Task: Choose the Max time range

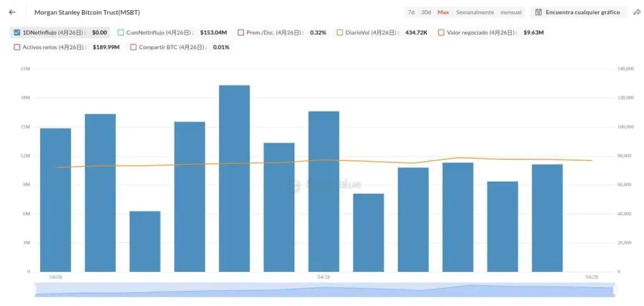Action: 443,13
